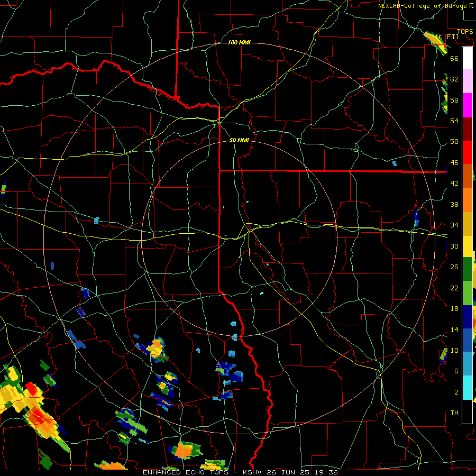Click the "50 NMI" range ring label
The width and height of the screenshot is (476, 476).
coord(239,140)
